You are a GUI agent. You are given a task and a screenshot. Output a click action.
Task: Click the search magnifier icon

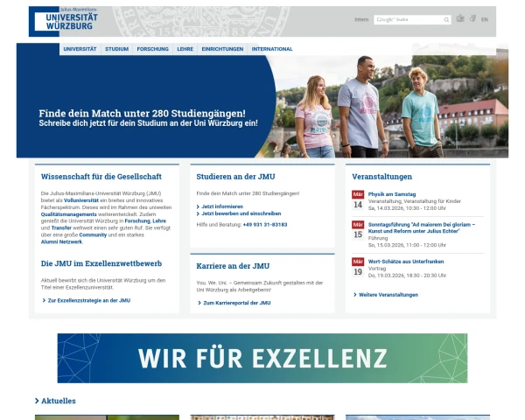point(446,20)
